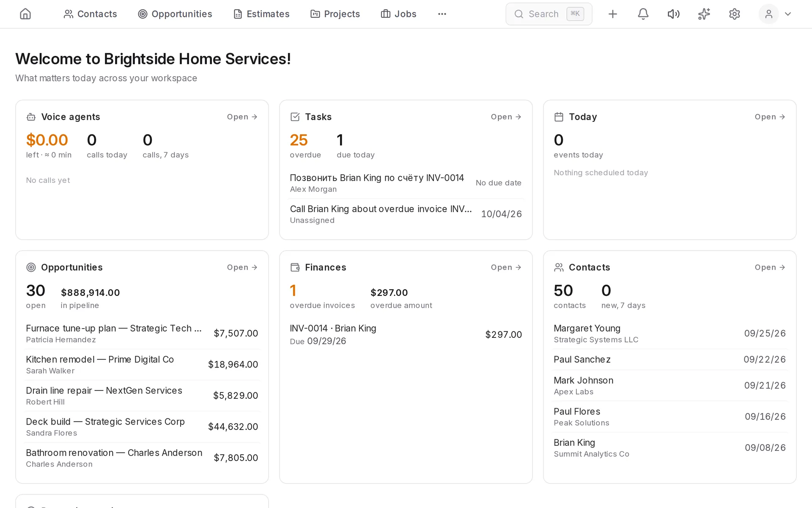Go to the Jobs tab
812x508 pixels.
[x=398, y=14]
